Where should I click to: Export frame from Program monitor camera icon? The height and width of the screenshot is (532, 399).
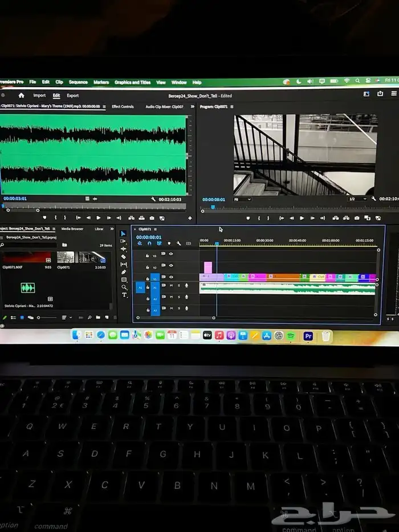coord(357,218)
